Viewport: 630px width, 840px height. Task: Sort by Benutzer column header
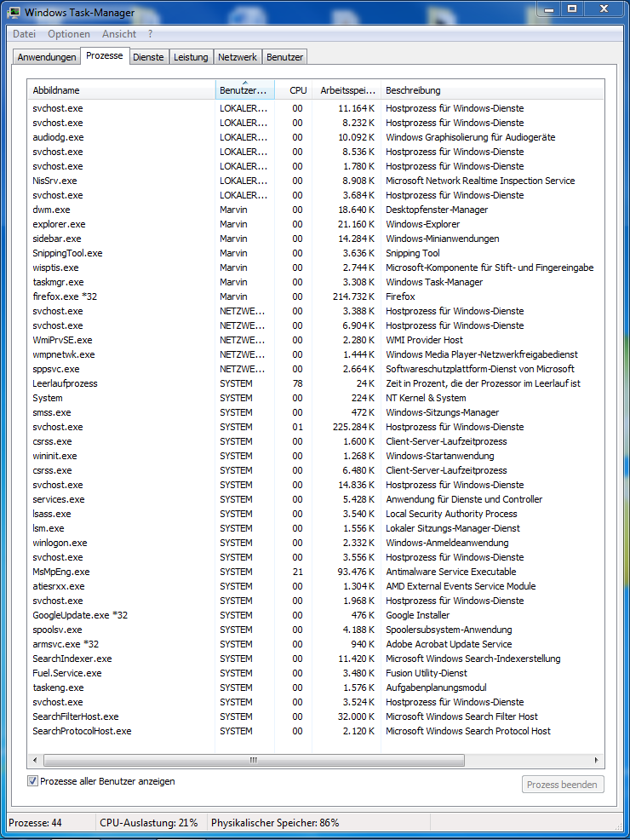(244, 90)
